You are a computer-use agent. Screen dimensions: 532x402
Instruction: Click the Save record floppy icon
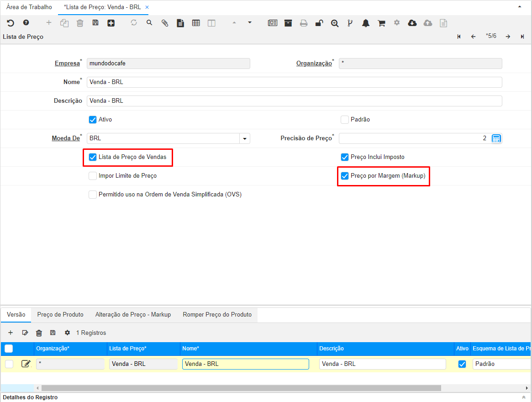pyautogui.click(x=95, y=23)
